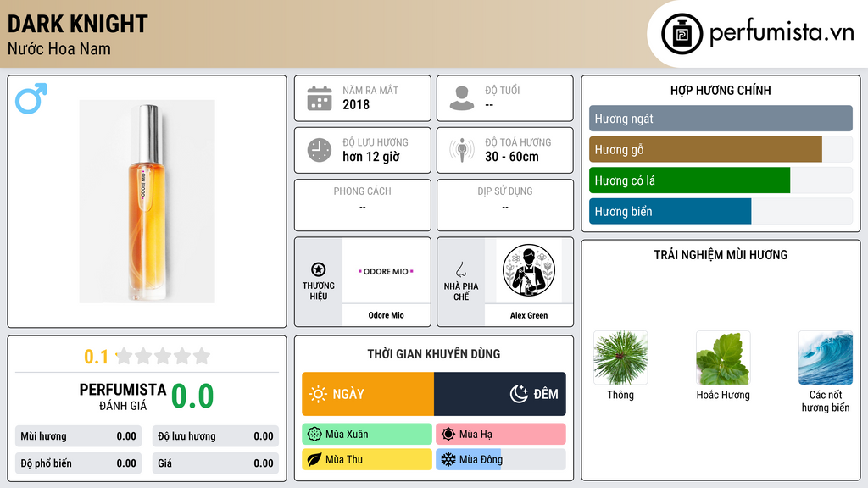
Task: Click the sillage figure icon for Độ toả hương
Action: tap(462, 150)
